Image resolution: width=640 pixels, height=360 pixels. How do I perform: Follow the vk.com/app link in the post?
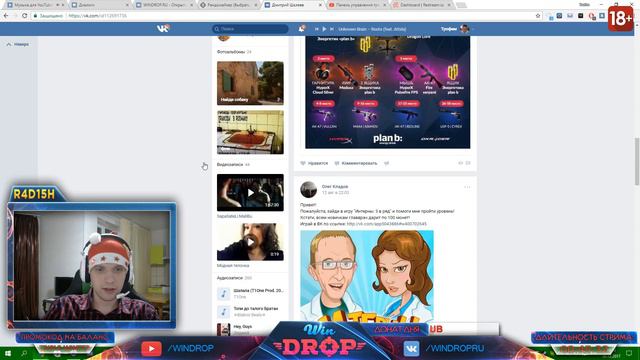(387, 224)
